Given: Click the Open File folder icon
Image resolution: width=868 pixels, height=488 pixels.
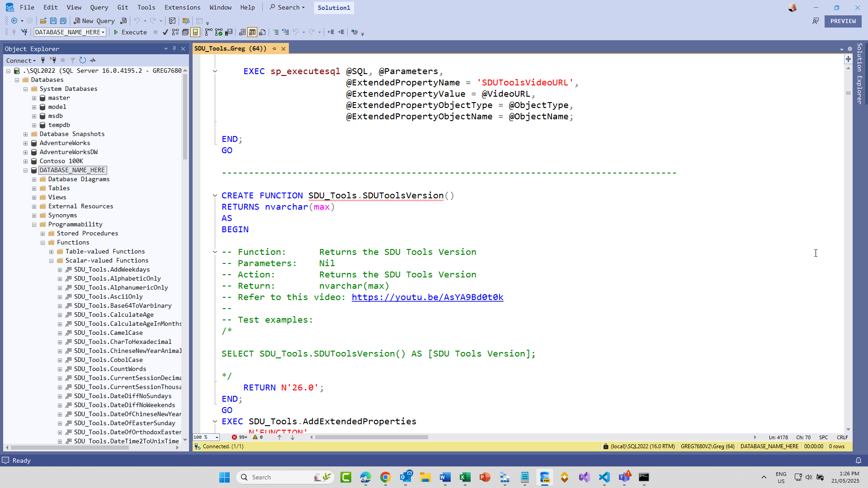Looking at the screenshot, I should 43,21.
